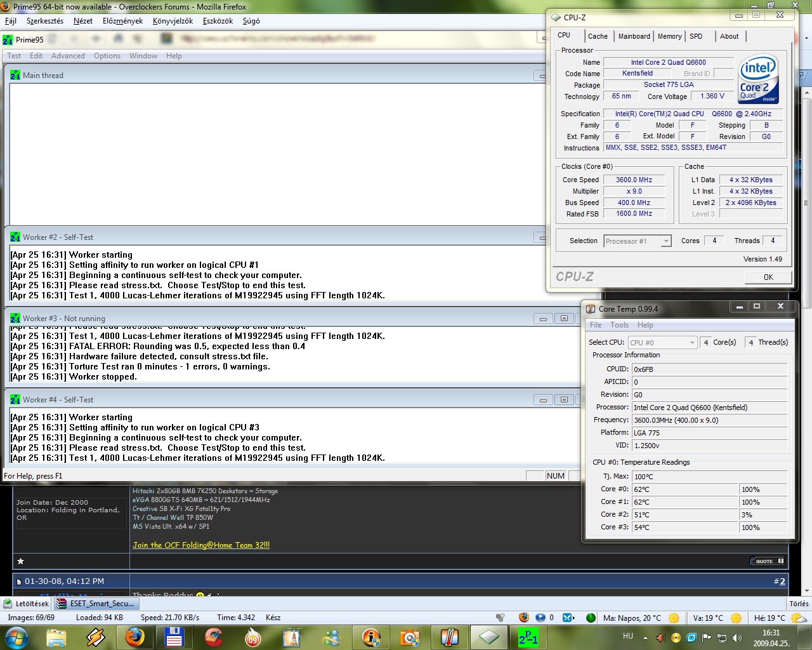Click the Main thread window icon
Viewport: 812px width, 650px height.
(x=15, y=76)
